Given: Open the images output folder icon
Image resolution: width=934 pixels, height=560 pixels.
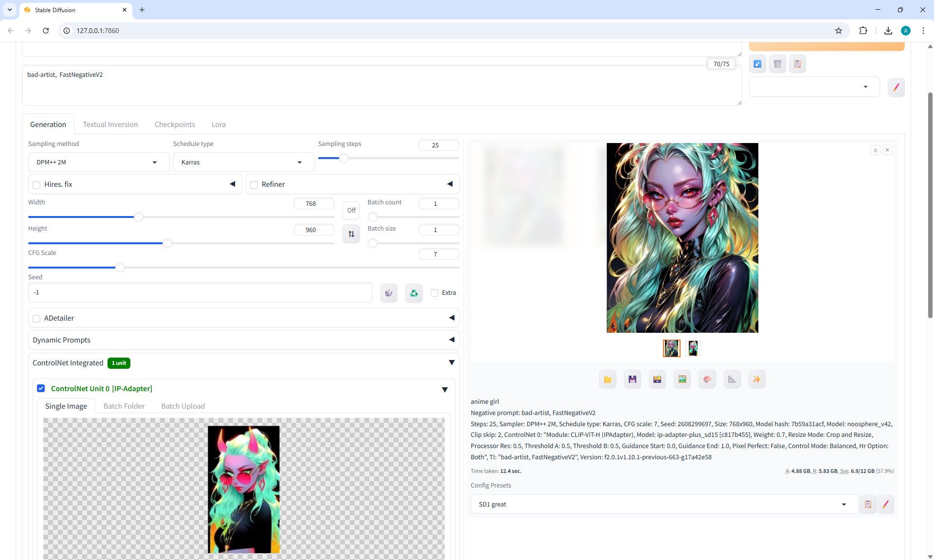Looking at the screenshot, I should (608, 379).
